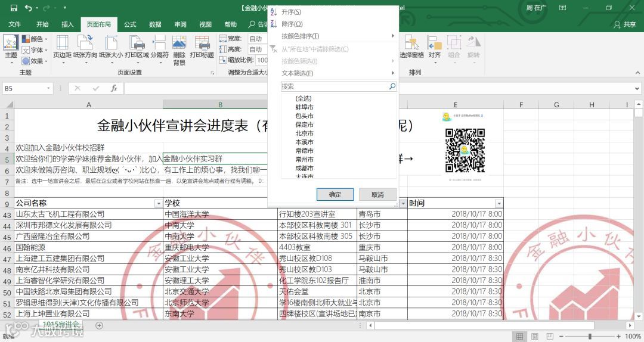The height and width of the screenshot is (342, 644).
Task: Toggle the 北京市 filter item in the list
Action: [304, 133]
